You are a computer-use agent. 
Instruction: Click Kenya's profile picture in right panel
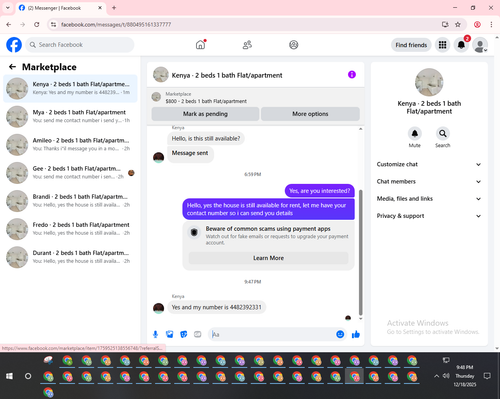coord(429,82)
